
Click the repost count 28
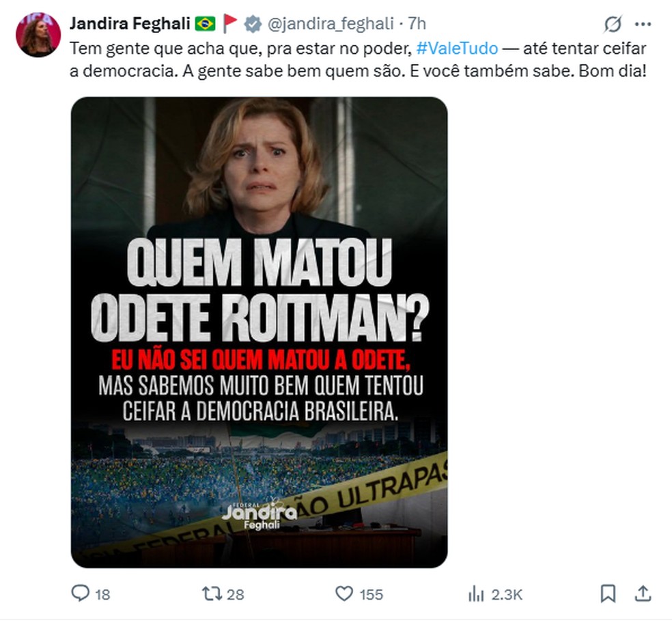point(235,594)
